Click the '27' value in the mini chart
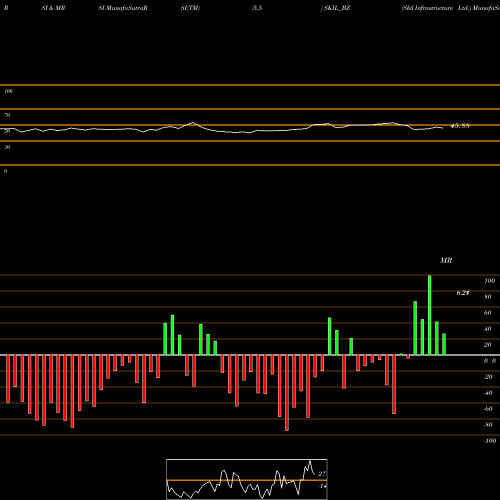The width and height of the screenshot is (500, 500). (322, 474)
